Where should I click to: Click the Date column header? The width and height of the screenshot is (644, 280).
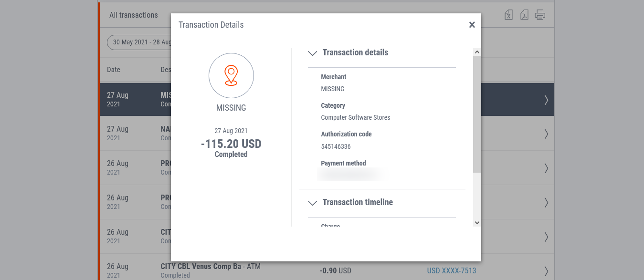point(114,70)
